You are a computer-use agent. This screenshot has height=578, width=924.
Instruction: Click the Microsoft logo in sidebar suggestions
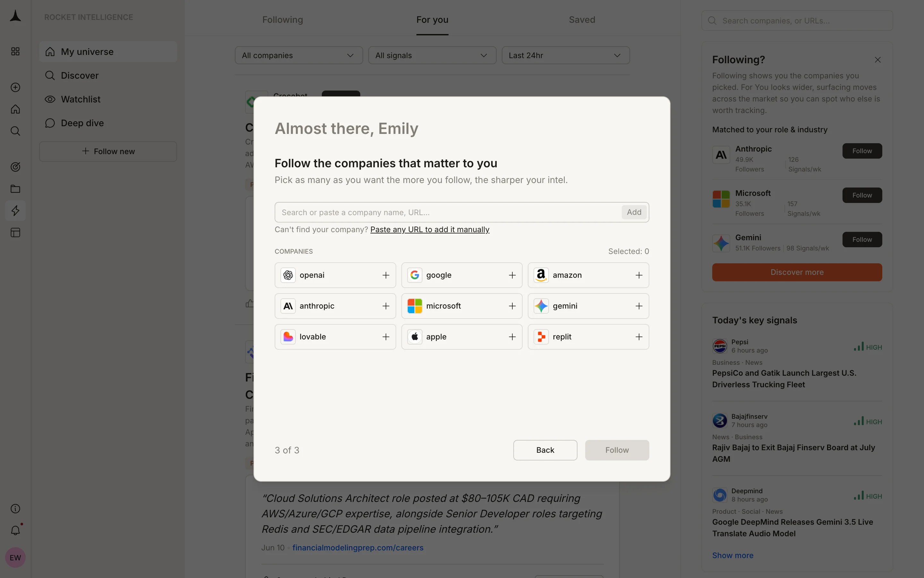[721, 199]
